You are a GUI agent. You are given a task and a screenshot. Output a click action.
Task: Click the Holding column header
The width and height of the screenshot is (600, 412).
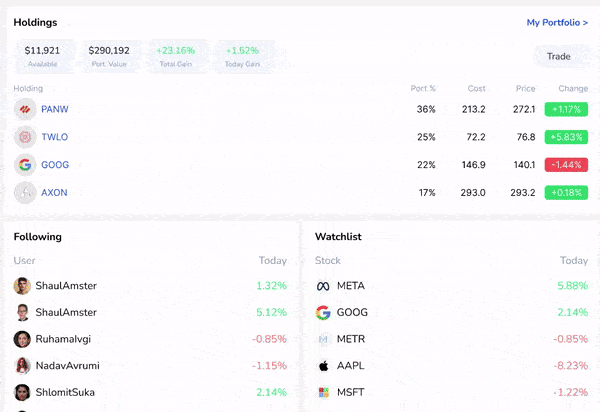click(28, 88)
